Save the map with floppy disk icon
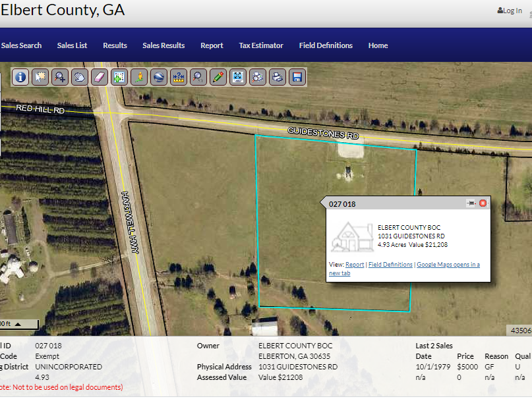 coord(297,77)
